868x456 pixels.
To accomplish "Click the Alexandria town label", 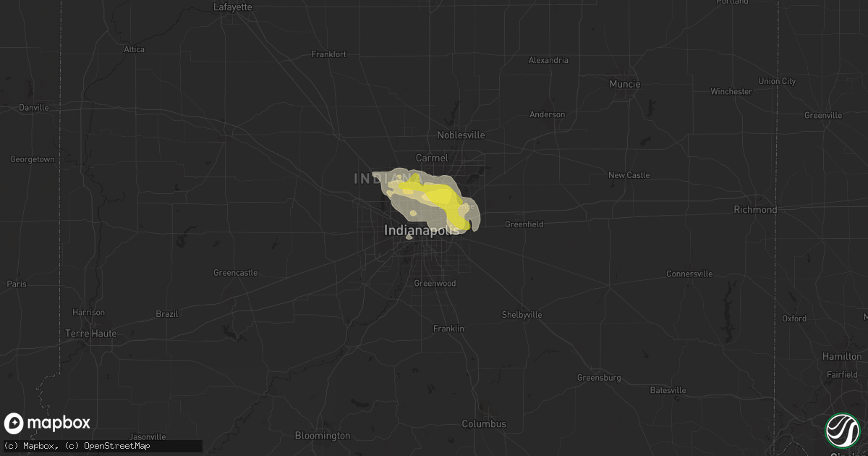I will click(x=548, y=60).
